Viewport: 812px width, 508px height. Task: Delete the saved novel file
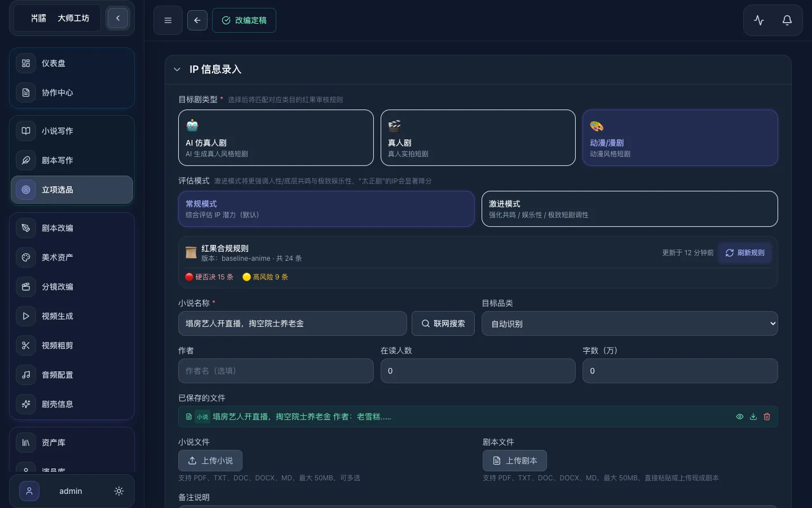767,417
